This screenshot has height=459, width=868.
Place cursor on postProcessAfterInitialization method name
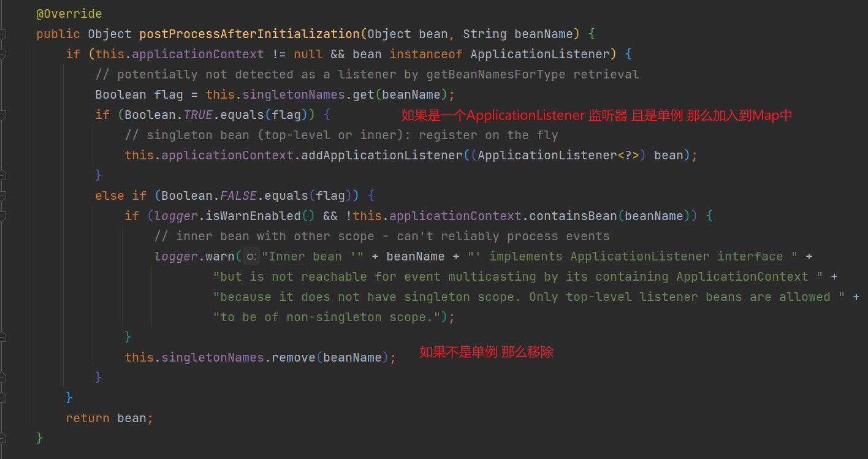click(x=249, y=34)
